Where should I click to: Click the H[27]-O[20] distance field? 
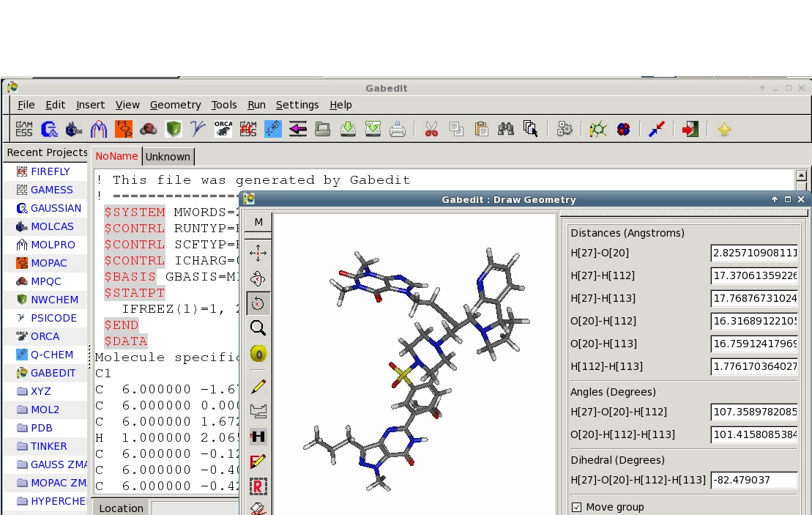tap(754, 253)
